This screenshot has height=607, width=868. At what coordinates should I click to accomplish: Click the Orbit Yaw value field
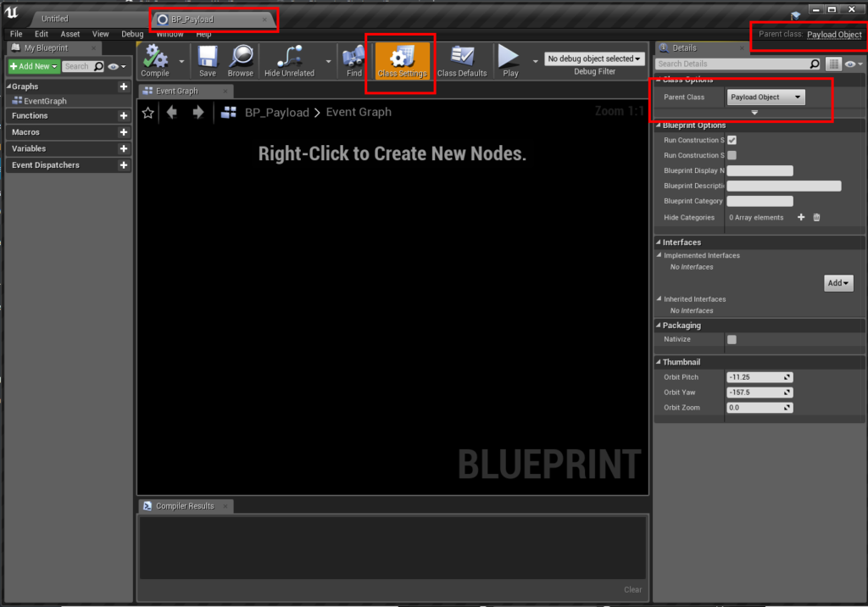(759, 393)
